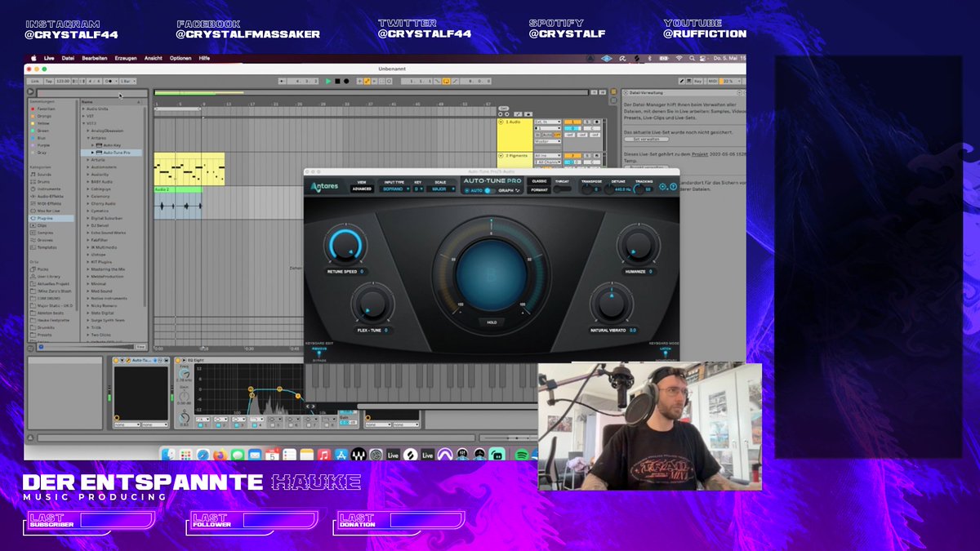
Task: Click the Link button in Ableton
Action: point(35,81)
